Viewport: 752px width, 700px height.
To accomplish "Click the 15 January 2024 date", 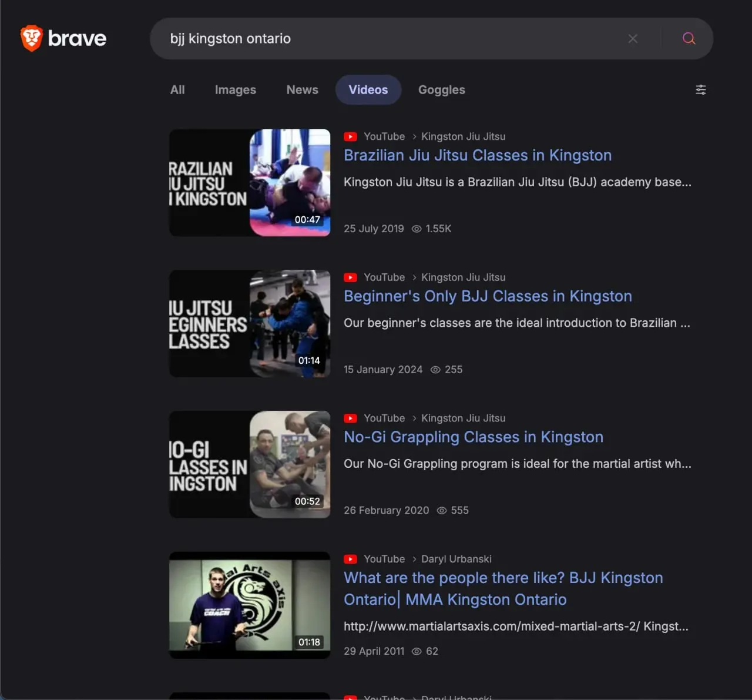I will (383, 370).
